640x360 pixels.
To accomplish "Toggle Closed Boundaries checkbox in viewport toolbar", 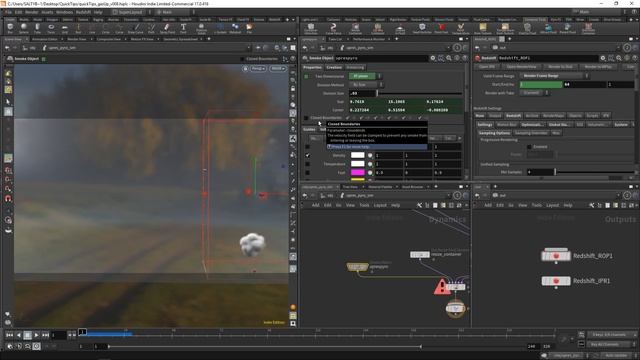I will tap(242, 59).
